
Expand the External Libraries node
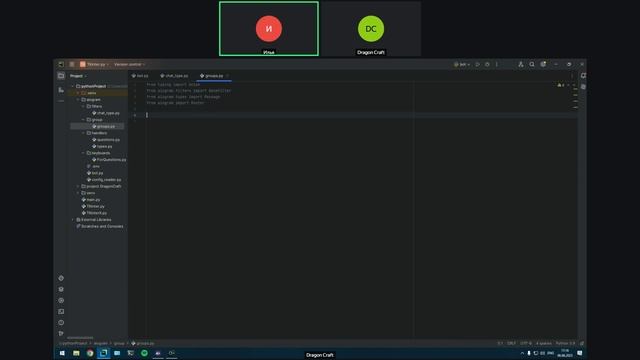(73, 220)
